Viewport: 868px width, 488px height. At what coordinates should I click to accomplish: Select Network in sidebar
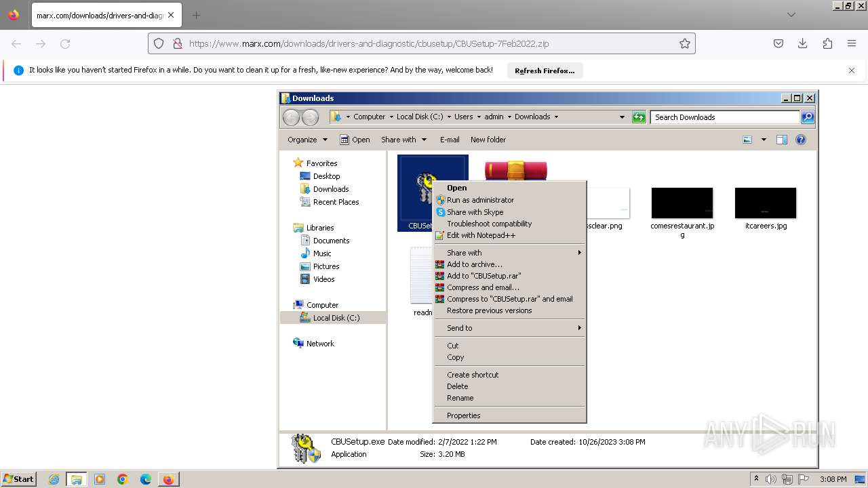pos(313,344)
